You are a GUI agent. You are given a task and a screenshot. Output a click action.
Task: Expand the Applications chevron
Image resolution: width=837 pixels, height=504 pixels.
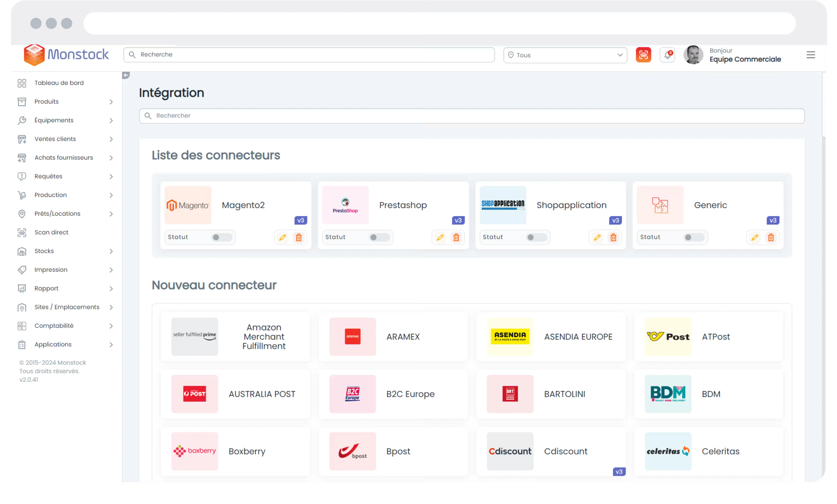111,345
